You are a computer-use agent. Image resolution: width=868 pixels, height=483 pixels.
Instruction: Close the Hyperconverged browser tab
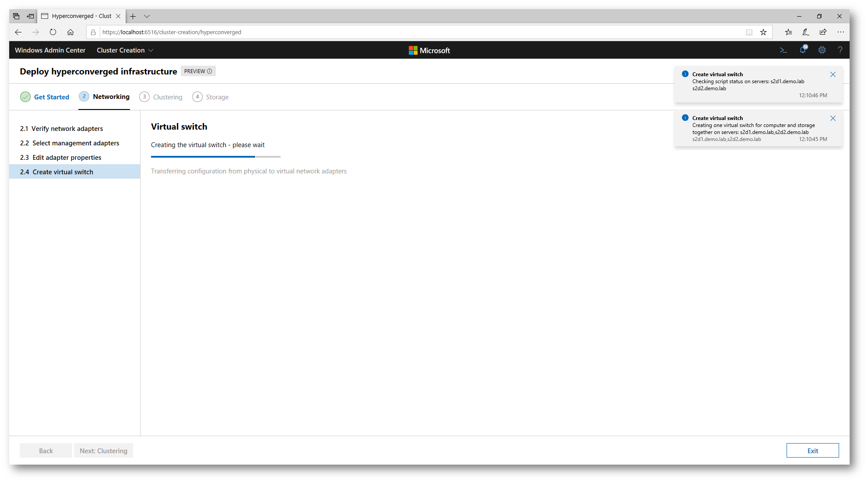point(118,16)
